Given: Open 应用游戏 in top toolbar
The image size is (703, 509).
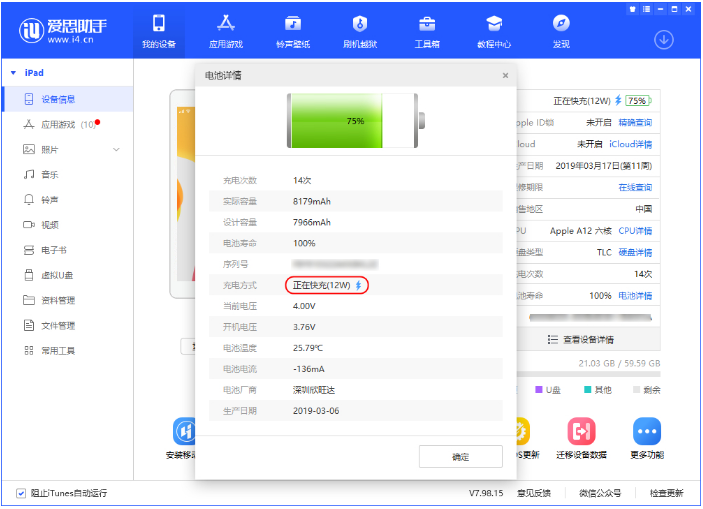Looking at the screenshot, I should click(225, 30).
